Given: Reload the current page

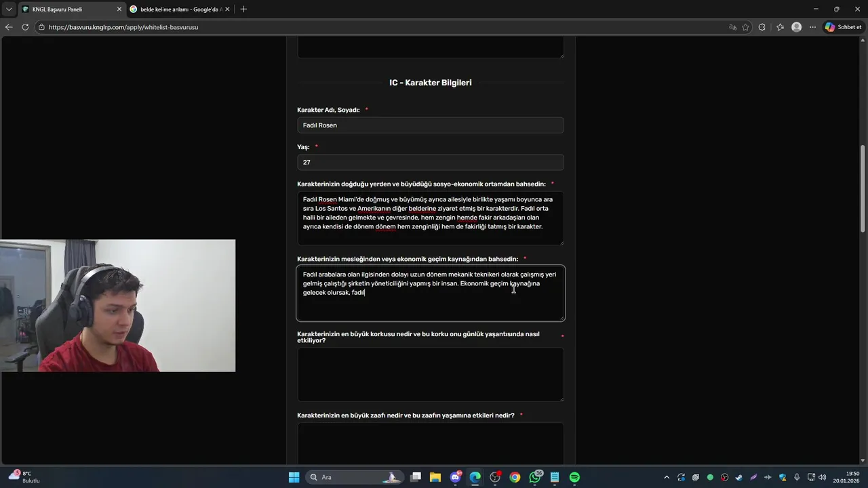Looking at the screenshot, I should click(25, 27).
